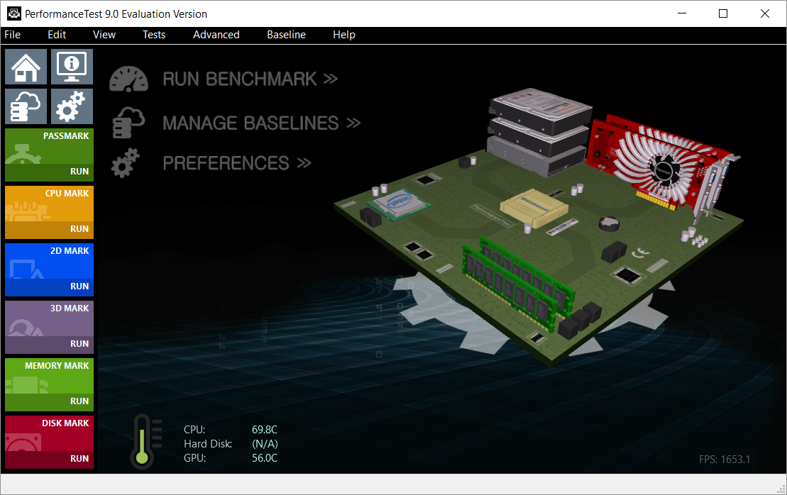Click the Hard Disk temperature (N/A) value
The image size is (787, 495).
(265, 444)
